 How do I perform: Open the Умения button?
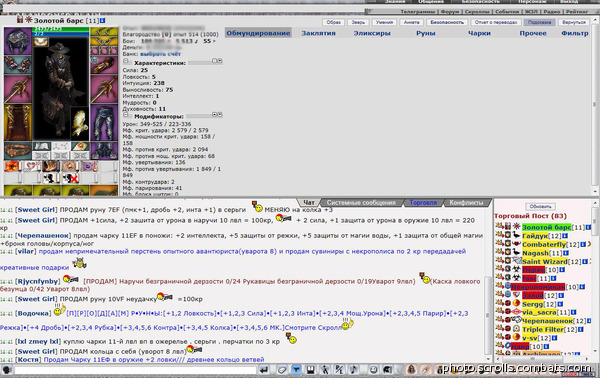tap(384, 22)
